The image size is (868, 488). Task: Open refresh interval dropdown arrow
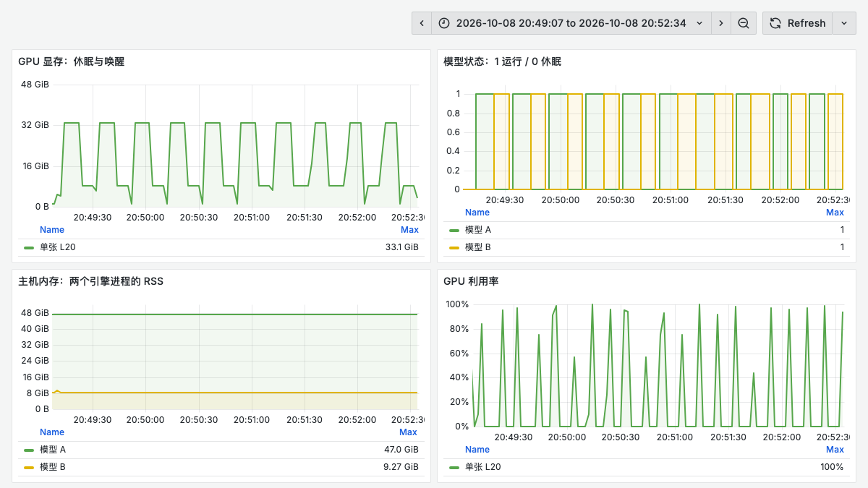(x=844, y=23)
